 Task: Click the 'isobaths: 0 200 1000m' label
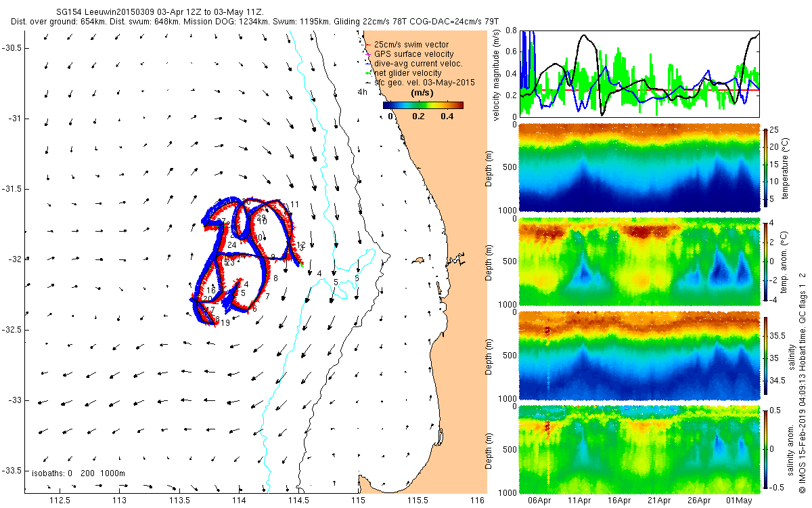point(78,473)
